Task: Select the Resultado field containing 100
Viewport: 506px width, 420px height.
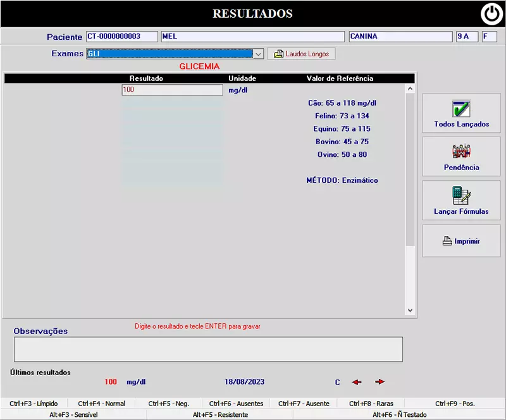Action: click(x=172, y=90)
